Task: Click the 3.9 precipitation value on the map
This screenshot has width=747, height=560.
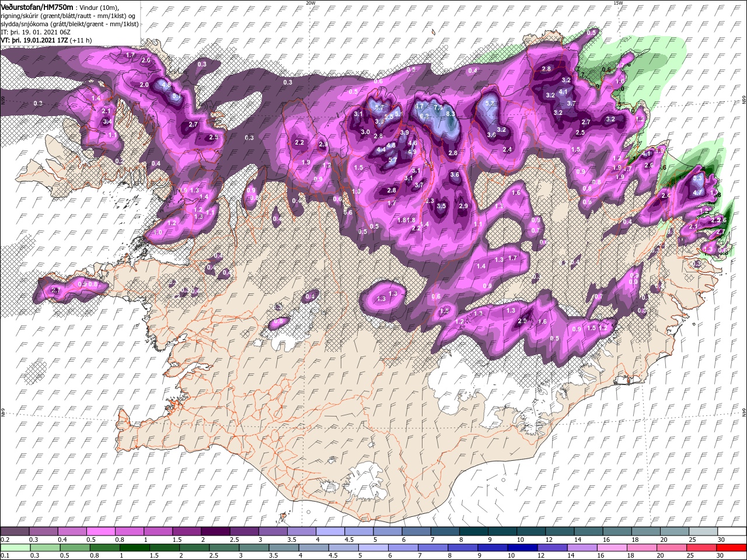Action: tap(404, 133)
